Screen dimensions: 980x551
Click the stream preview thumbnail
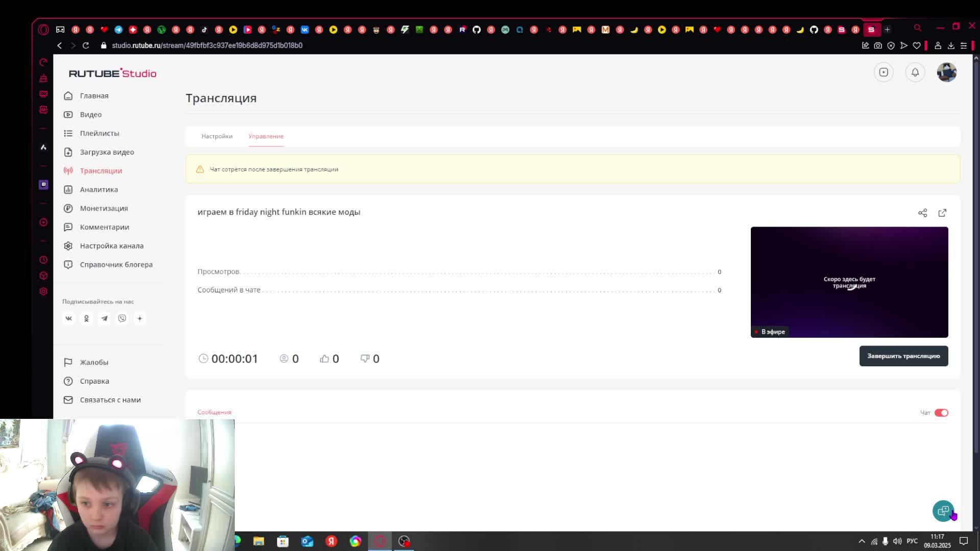pyautogui.click(x=849, y=282)
